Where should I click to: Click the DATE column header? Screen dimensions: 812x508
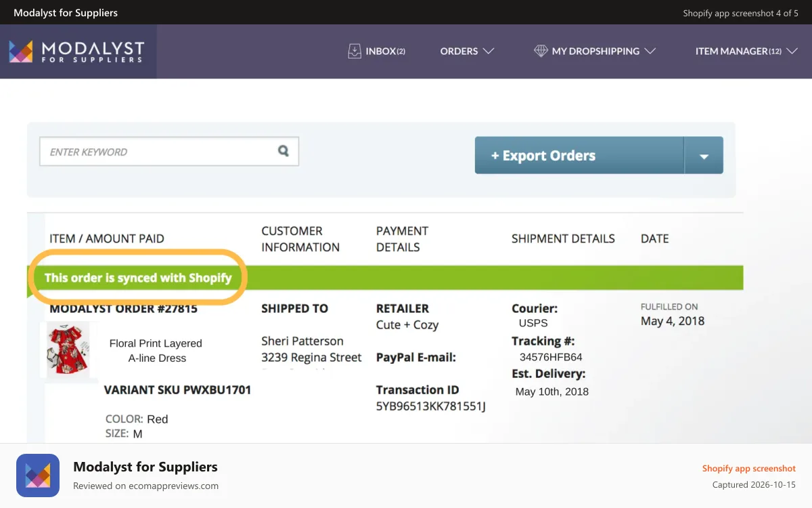click(654, 238)
